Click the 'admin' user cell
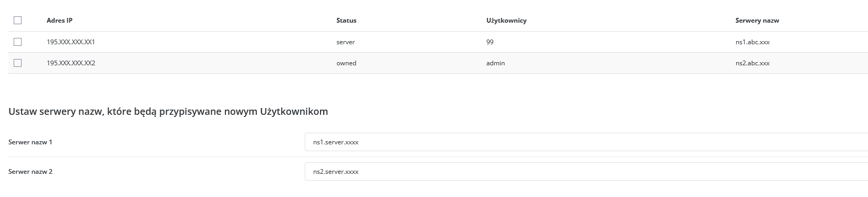This screenshot has width=868, height=197. tap(495, 63)
